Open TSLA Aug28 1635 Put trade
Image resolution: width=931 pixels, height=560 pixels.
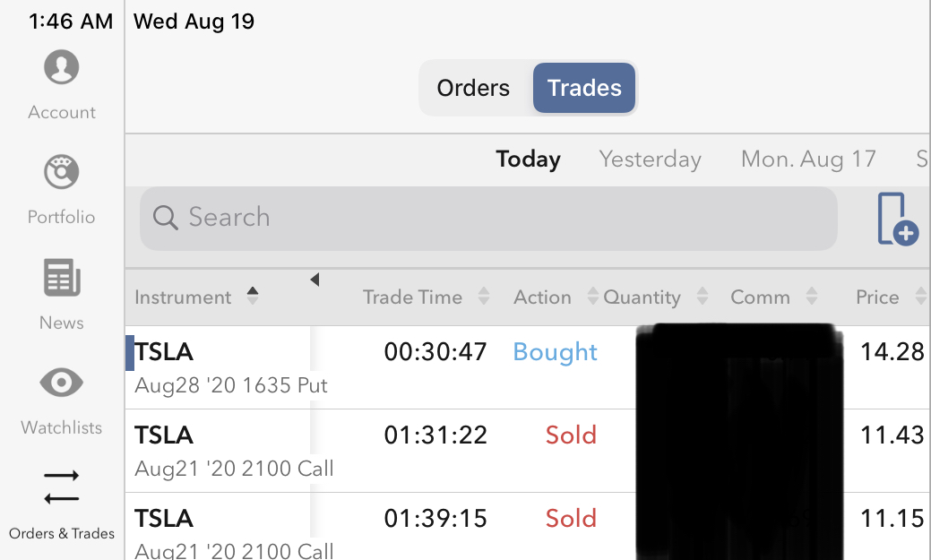pyautogui.click(x=231, y=367)
